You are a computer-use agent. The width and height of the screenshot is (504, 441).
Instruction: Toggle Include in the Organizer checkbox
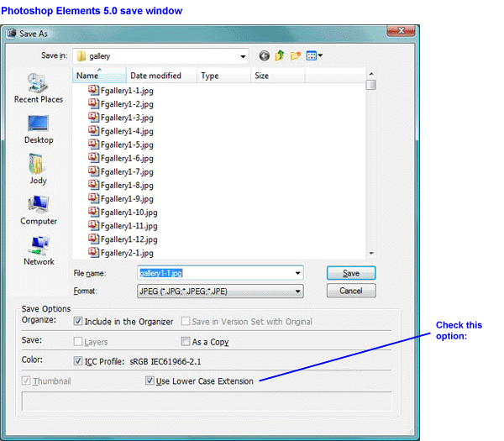pos(78,321)
